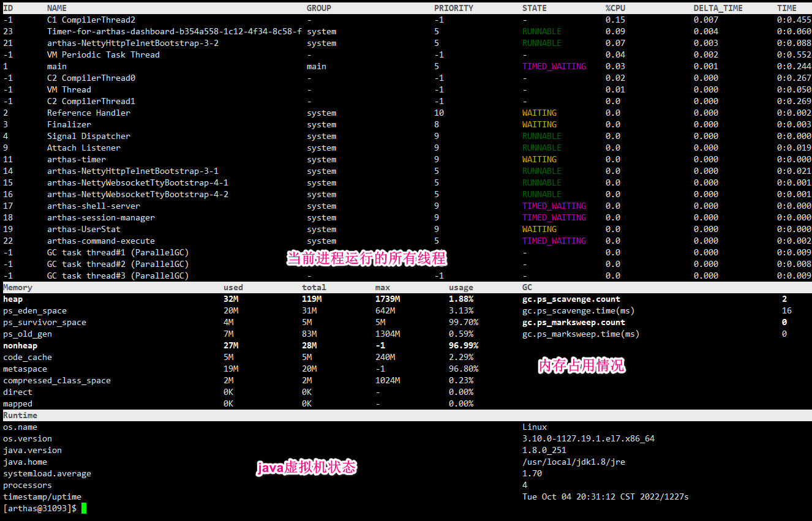Screen dimensions: 812x521
Task: Click the Runtime section header
Action: point(20,415)
